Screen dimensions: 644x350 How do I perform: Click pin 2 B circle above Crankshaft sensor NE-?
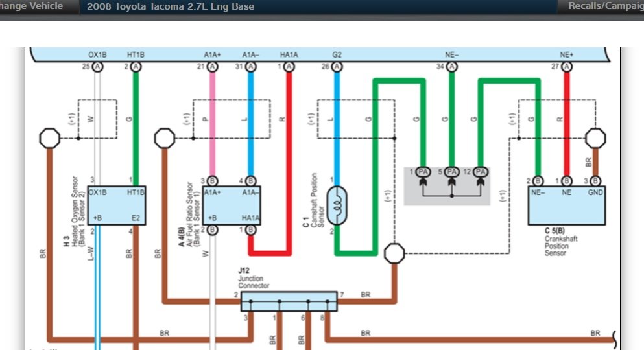click(538, 181)
